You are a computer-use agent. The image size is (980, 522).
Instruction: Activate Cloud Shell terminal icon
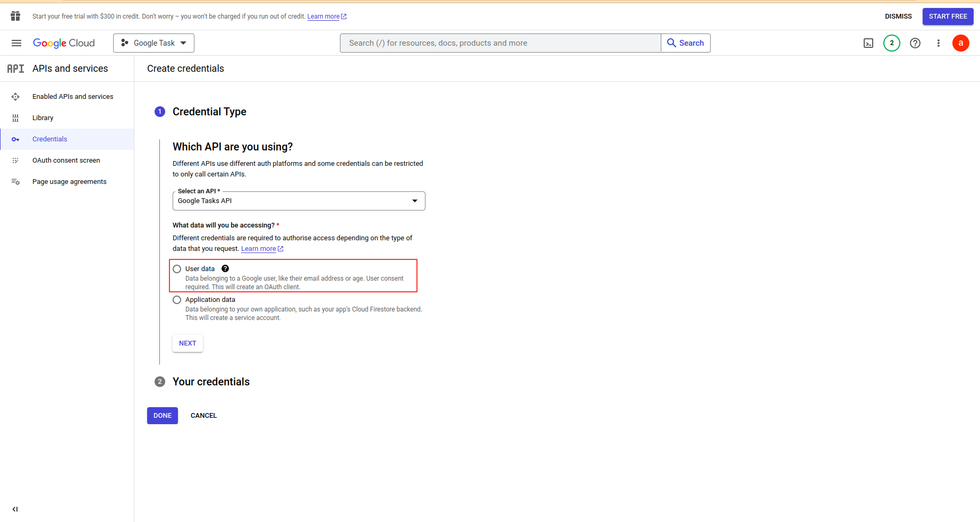[x=868, y=43]
